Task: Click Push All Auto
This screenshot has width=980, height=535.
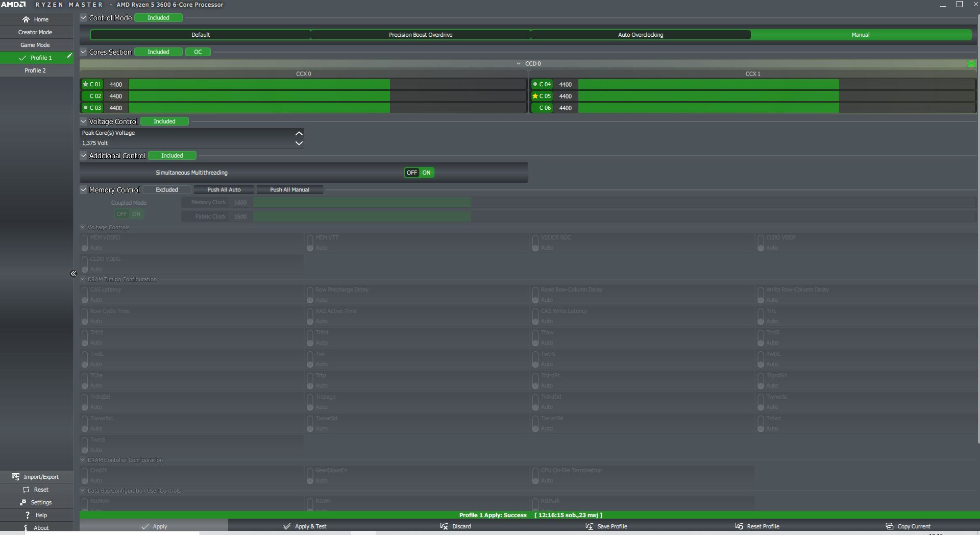Action: 224,190
